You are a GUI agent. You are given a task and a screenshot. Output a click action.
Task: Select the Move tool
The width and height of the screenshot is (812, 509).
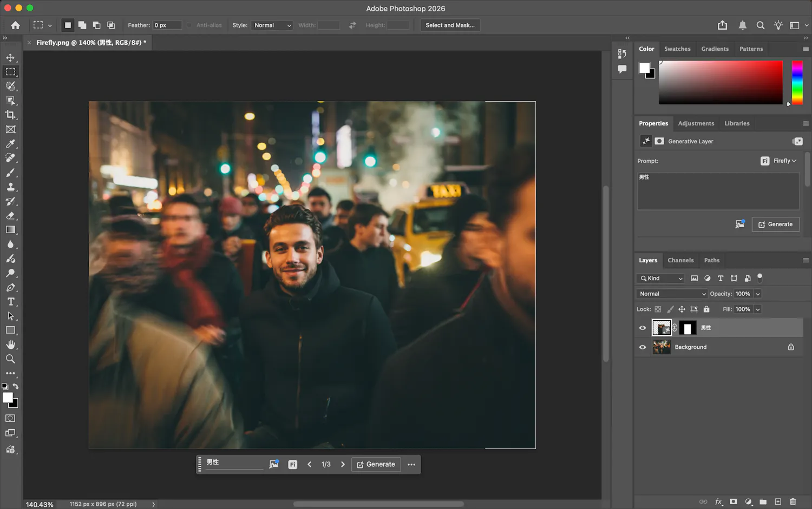[x=10, y=57]
